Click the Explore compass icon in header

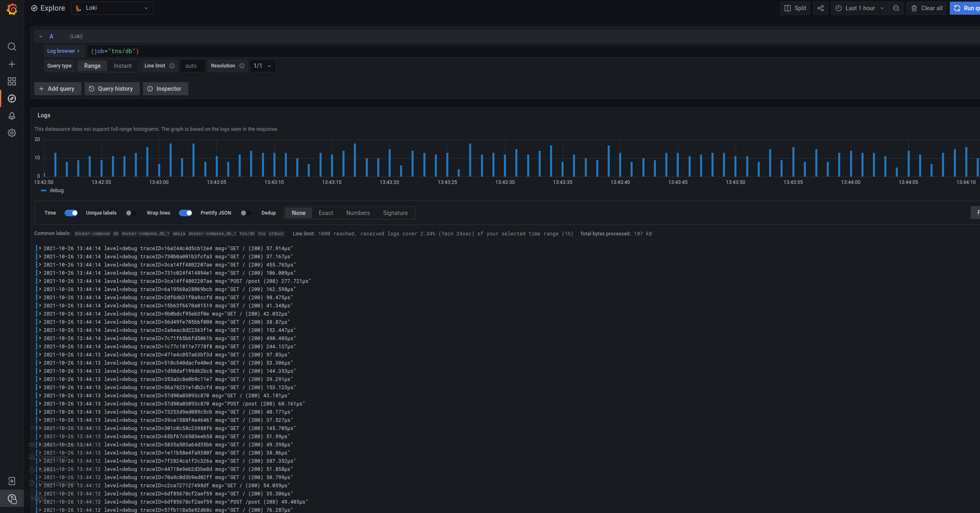point(34,8)
